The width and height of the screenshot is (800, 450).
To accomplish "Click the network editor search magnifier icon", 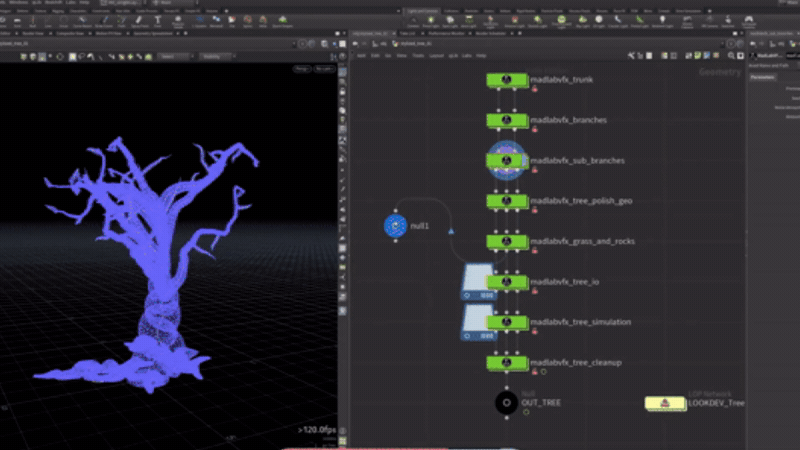I will (732, 56).
